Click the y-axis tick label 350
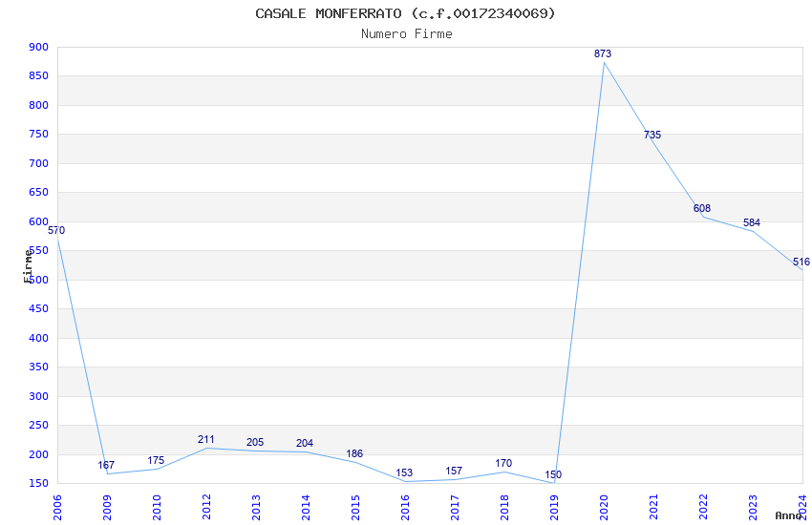The height and width of the screenshot is (525, 812). 39,367
